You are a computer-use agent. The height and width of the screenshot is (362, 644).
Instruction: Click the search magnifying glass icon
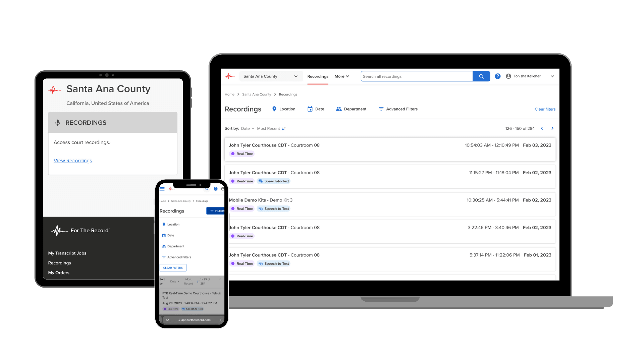tap(481, 76)
